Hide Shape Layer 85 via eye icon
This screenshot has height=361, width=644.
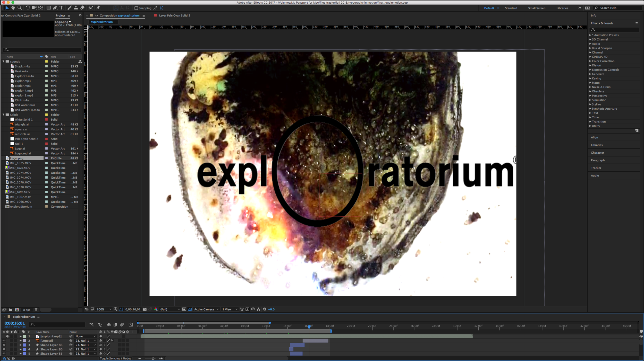(x=4, y=354)
